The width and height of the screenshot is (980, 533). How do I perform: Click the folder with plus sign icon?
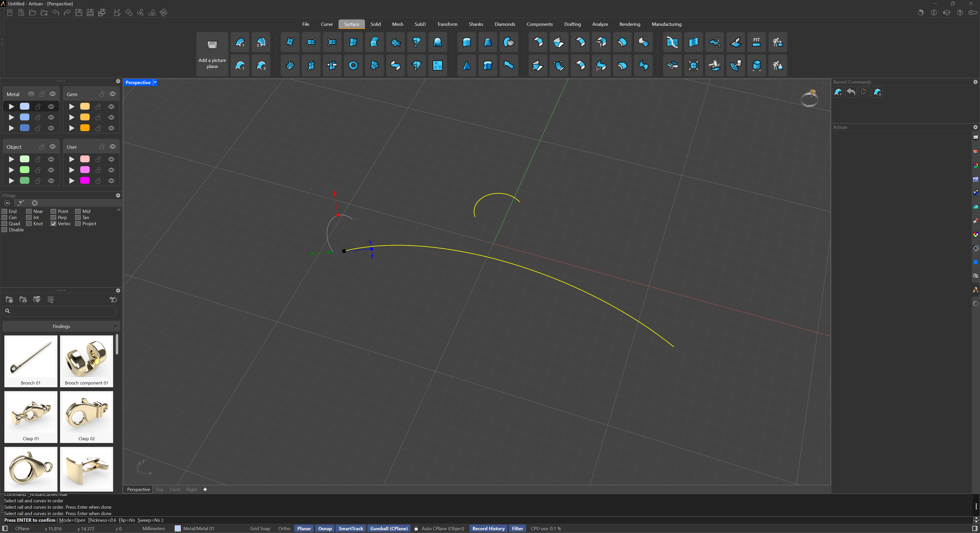pos(44,13)
